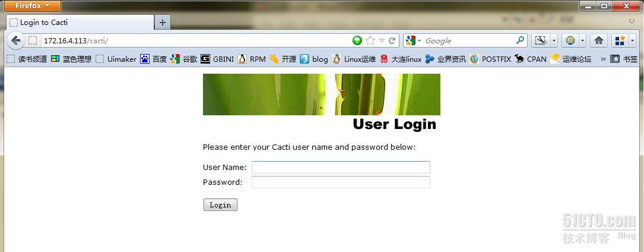Open the Firefox application menu
Screen dimensions: 644x252
coord(31,6)
